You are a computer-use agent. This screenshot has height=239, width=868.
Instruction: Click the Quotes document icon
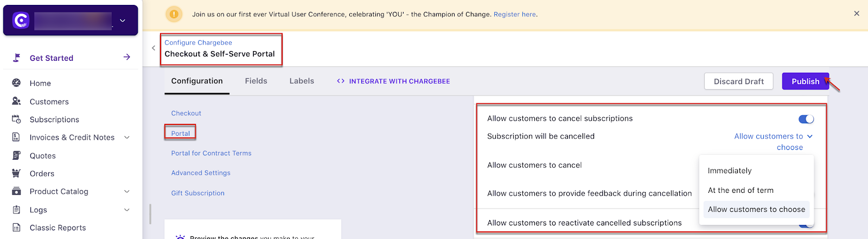[16, 155]
